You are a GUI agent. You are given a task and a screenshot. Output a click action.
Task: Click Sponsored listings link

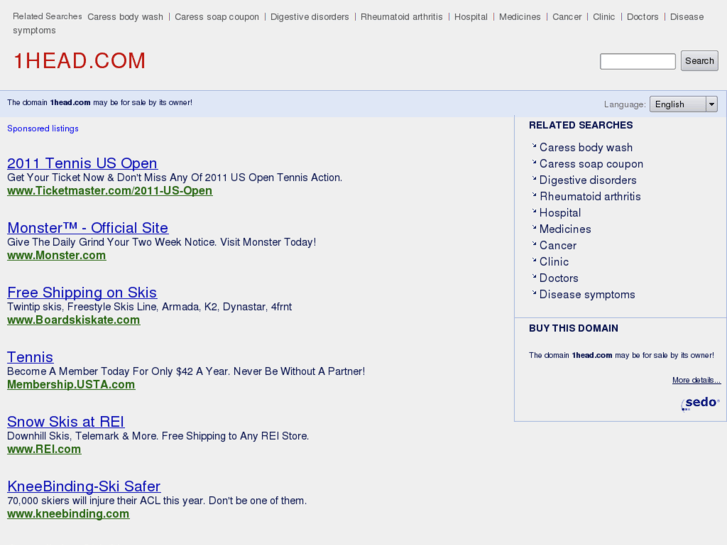43,128
